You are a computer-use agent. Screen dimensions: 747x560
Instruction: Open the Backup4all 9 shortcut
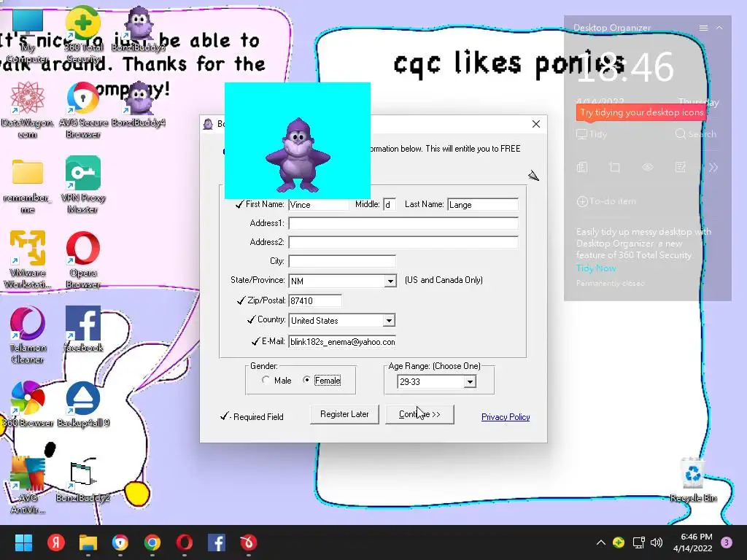83,404
